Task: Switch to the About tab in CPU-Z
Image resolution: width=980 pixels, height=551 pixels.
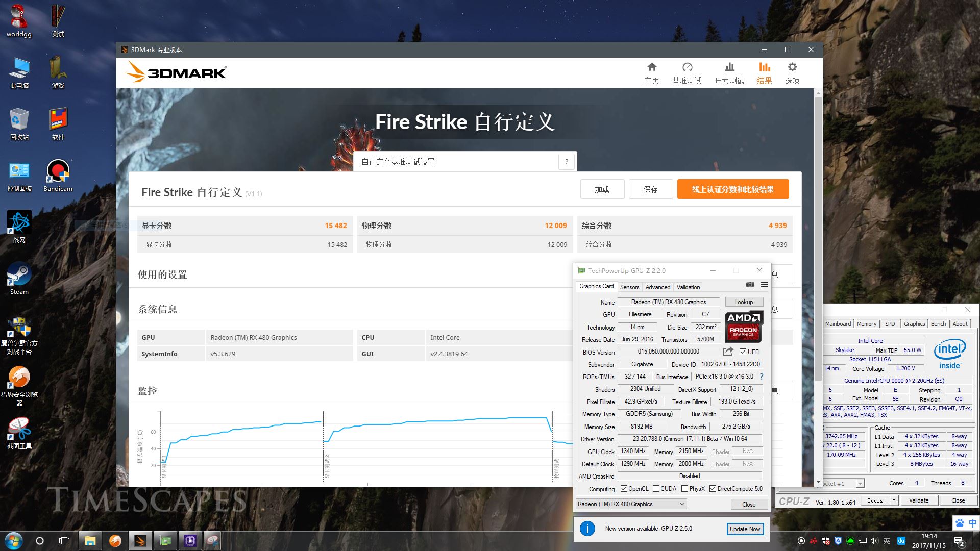Action: (x=960, y=324)
